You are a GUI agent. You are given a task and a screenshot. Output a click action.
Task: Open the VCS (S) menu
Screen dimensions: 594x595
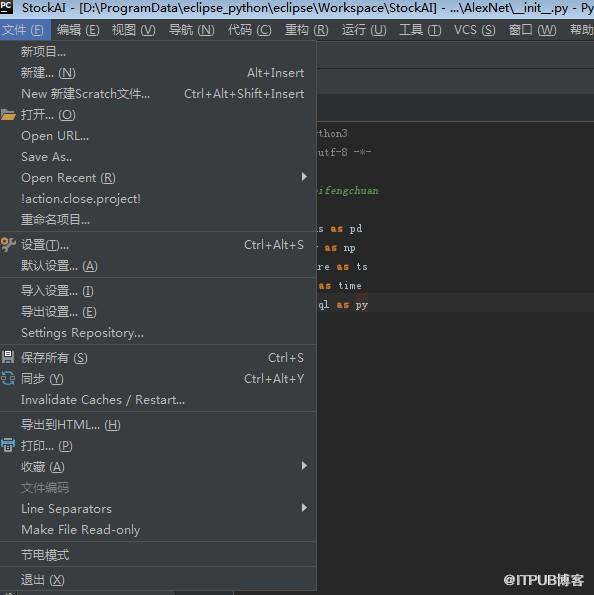pos(474,30)
